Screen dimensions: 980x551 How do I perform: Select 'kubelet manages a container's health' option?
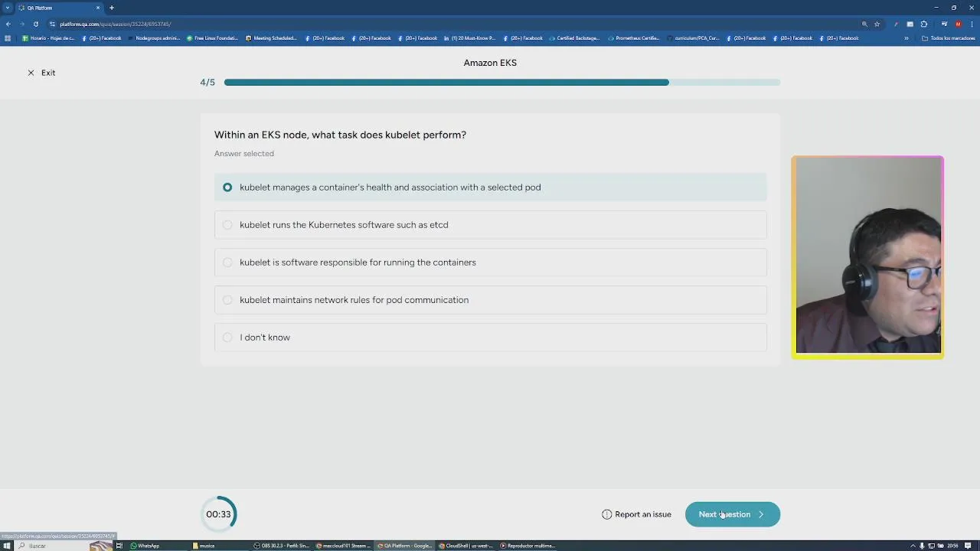pyautogui.click(x=490, y=187)
